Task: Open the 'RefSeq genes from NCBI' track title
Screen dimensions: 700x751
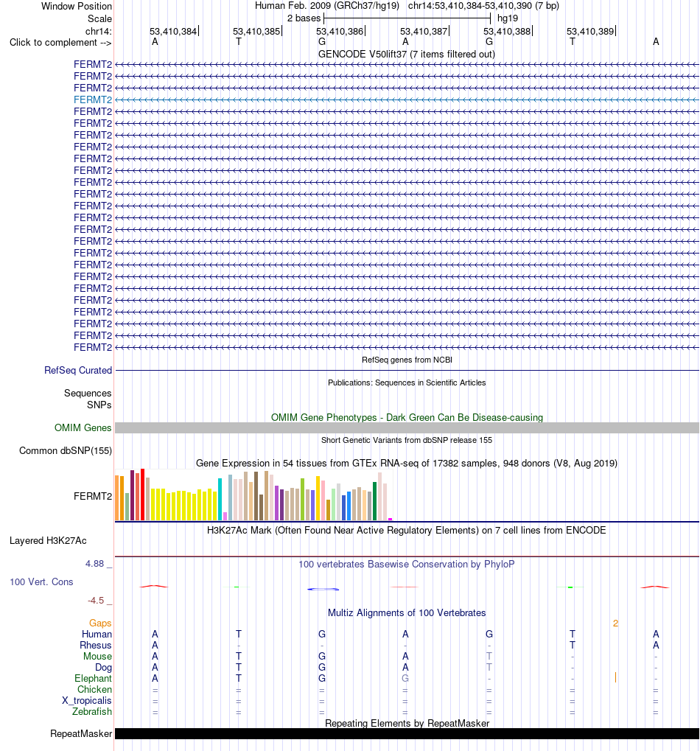Action: [407, 360]
